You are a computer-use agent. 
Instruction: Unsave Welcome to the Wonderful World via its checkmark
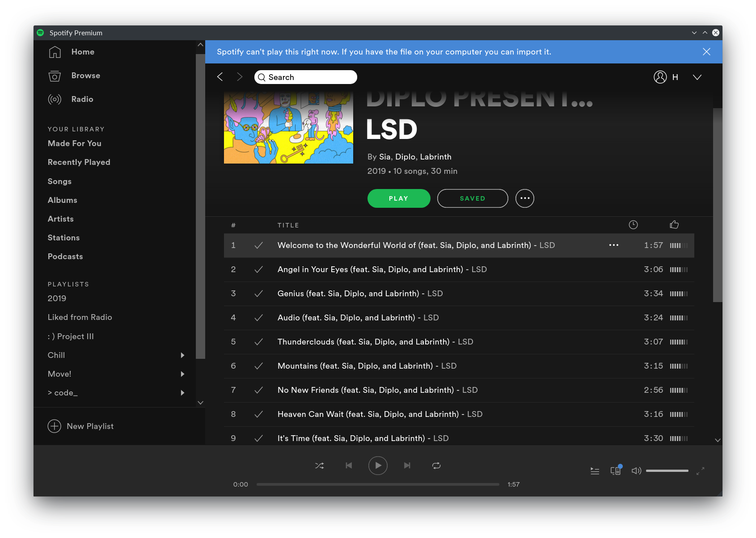[x=258, y=245]
